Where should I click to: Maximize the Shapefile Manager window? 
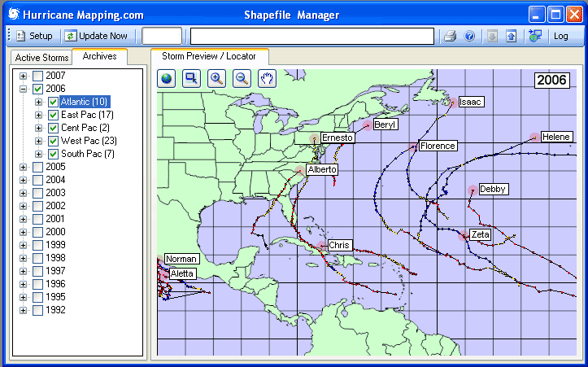pyautogui.click(x=555, y=15)
